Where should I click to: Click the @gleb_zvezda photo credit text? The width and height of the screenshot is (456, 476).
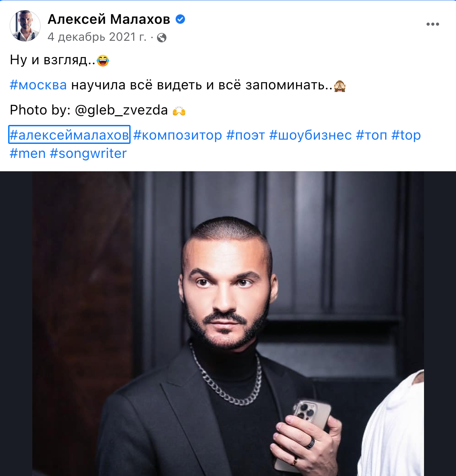121,110
